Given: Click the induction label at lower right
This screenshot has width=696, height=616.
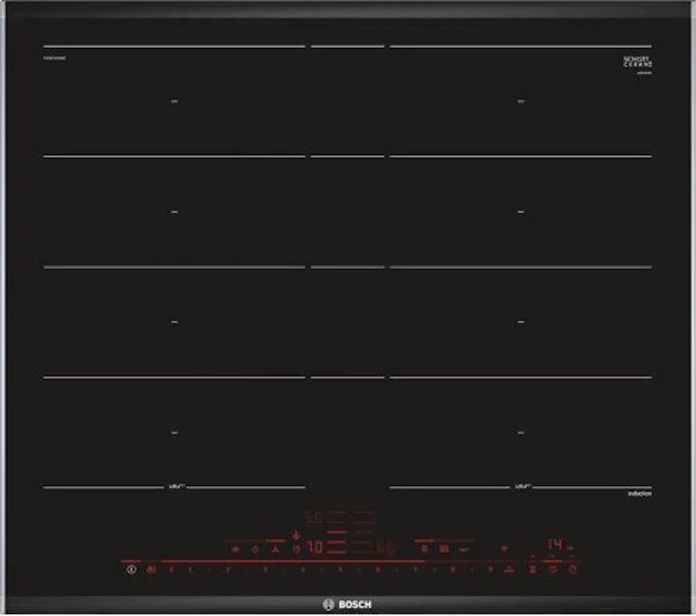Looking at the screenshot, I should [x=639, y=494].
